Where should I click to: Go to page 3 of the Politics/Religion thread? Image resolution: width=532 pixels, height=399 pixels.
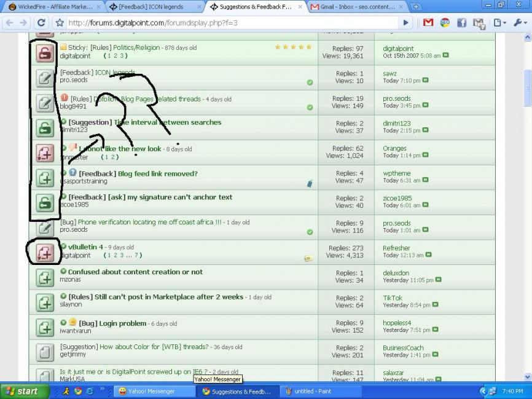[x=122, y=56]
